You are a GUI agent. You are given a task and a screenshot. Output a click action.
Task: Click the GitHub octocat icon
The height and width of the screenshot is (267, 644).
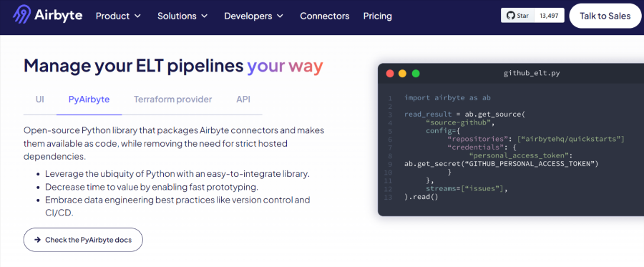tap(510, 16)
